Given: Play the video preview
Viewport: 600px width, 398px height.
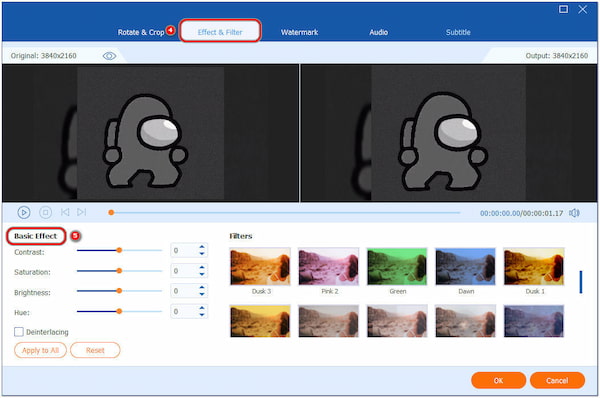Looking at the screenshot, I should [24, 212].
